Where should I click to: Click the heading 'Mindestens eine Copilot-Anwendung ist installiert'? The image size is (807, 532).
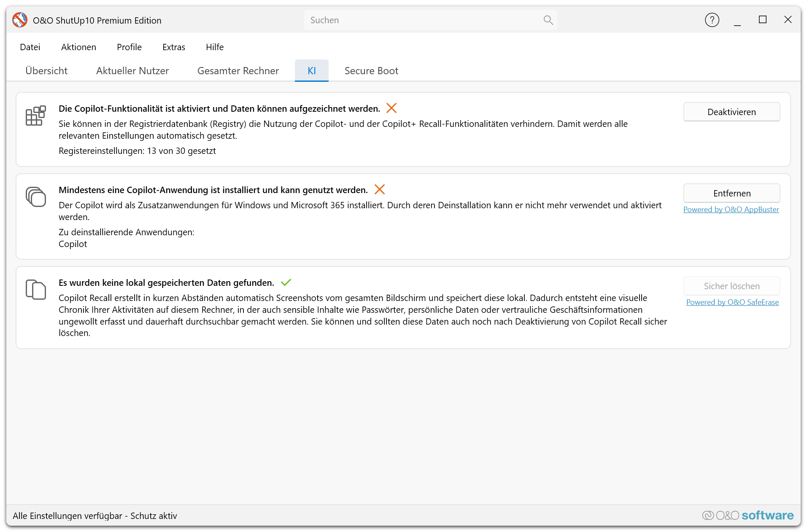pos(213,190)
